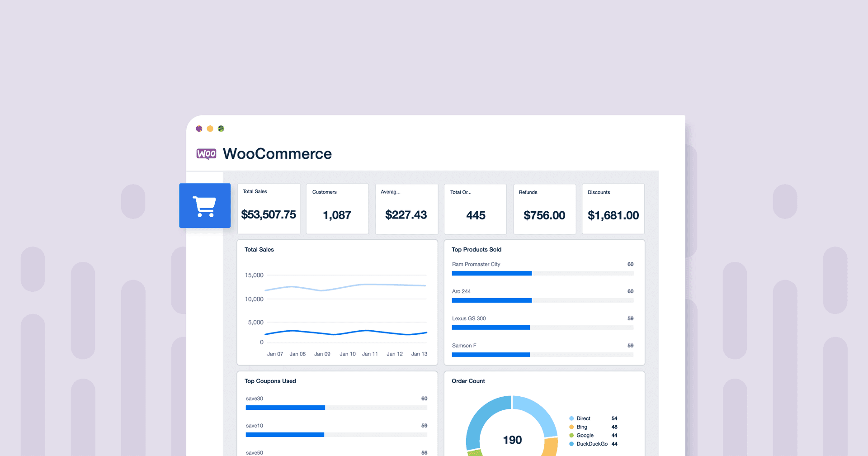Open the Total Sales summary card

pyautogui.click(x=269, y=209)
